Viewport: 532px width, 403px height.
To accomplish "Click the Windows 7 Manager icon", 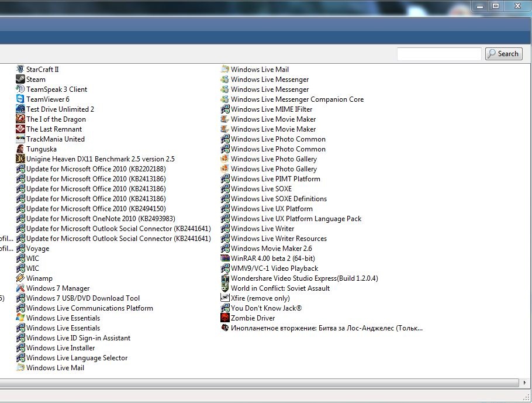I will [20, 288].
